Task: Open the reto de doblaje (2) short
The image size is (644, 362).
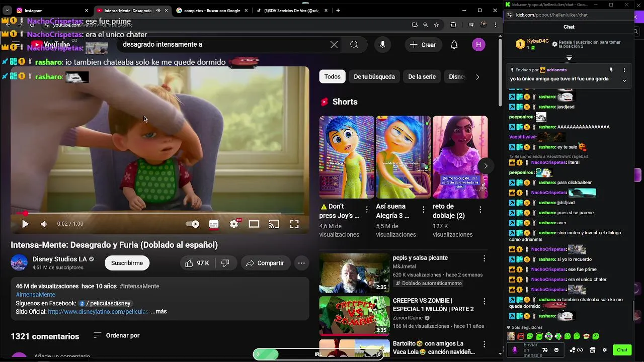Action: pyautogui.click(x=460, y=157)
